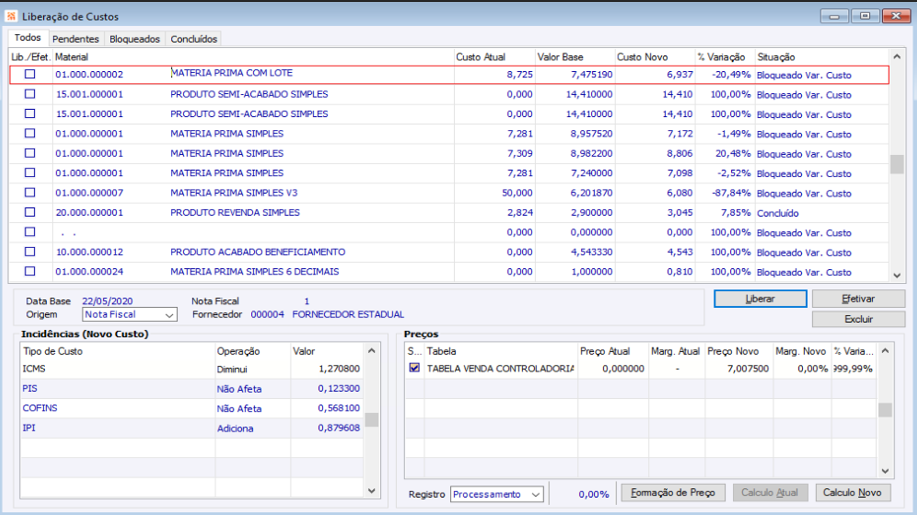Screen dimensions: 917x515
Task: Toggle checkbox for PRODUTO REVENDA SIMPLES row
Action: [x=30, y=212]
